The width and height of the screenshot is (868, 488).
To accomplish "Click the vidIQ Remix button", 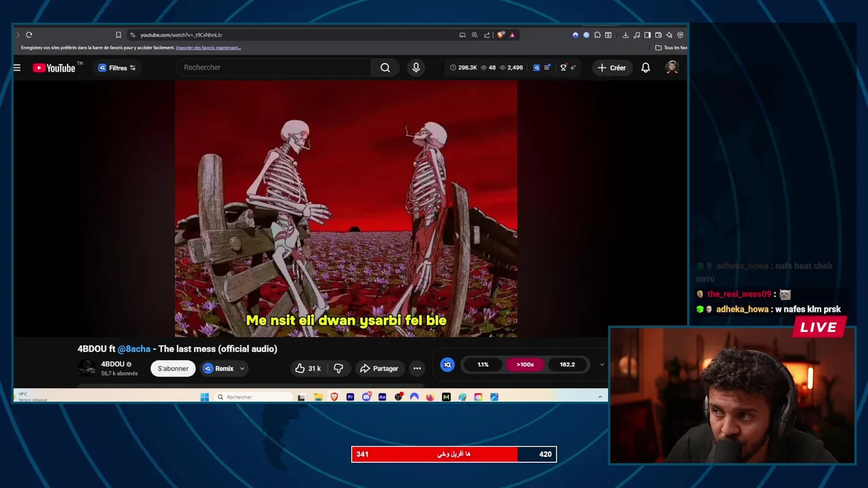I will point(218,368).
